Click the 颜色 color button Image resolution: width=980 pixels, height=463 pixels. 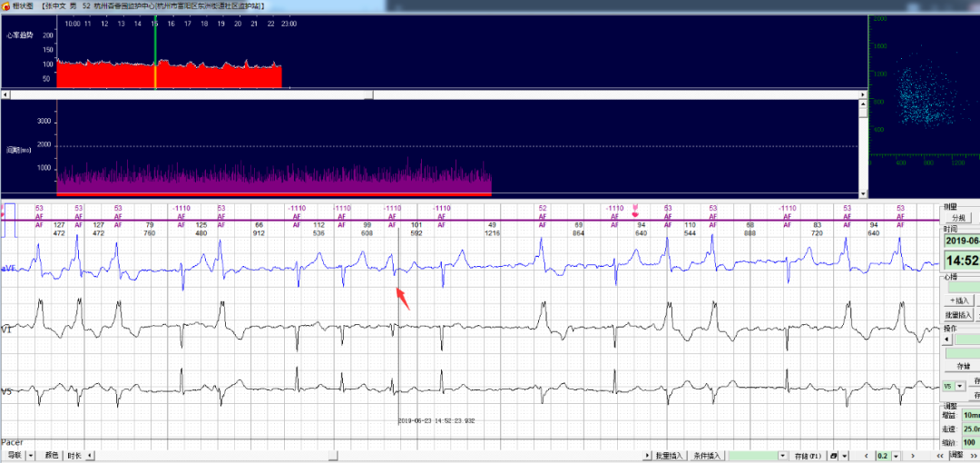50,456
